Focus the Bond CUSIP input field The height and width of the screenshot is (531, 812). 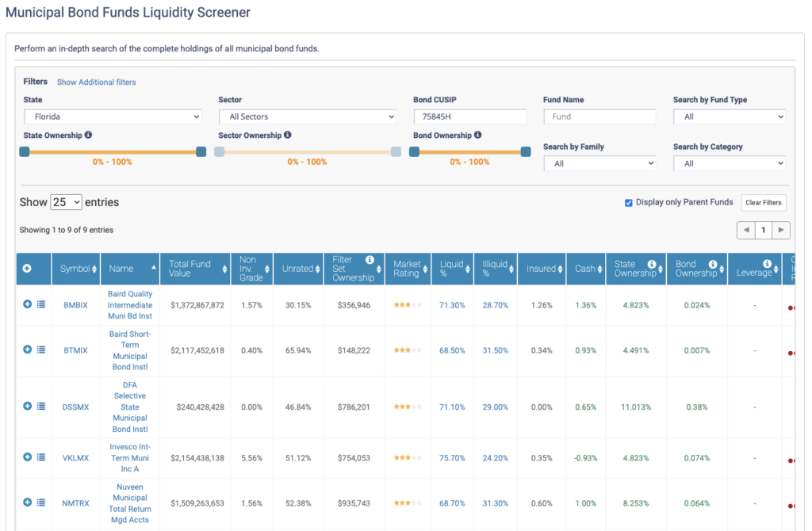click(469, 117)
